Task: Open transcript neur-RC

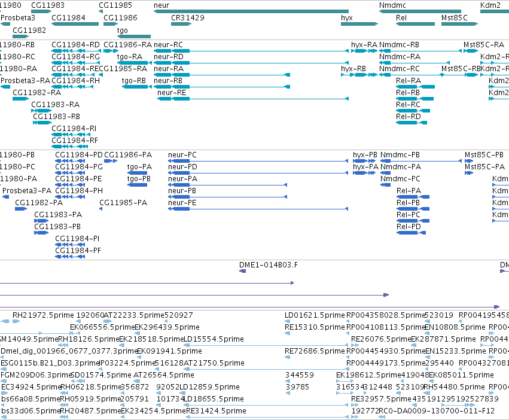Action: (x=168, y=44)
